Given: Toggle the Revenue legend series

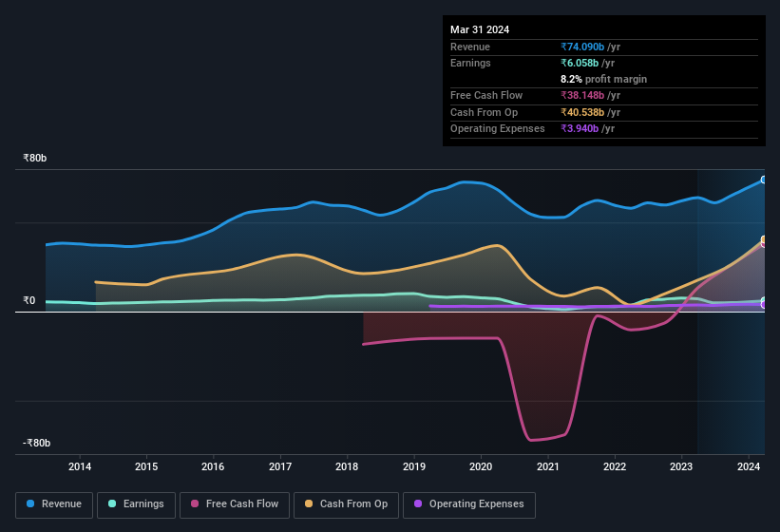Looking at the screenshot, I should point(54,504).
